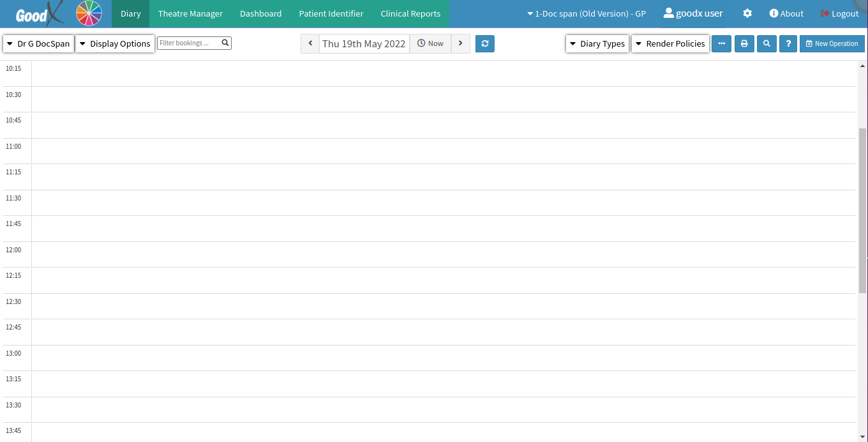
Task: Select the 10:45 time slot label
Action: 13,120
